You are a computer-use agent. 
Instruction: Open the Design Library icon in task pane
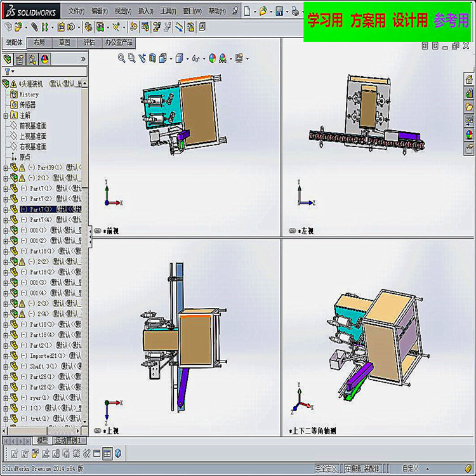[x=469, y=93]
